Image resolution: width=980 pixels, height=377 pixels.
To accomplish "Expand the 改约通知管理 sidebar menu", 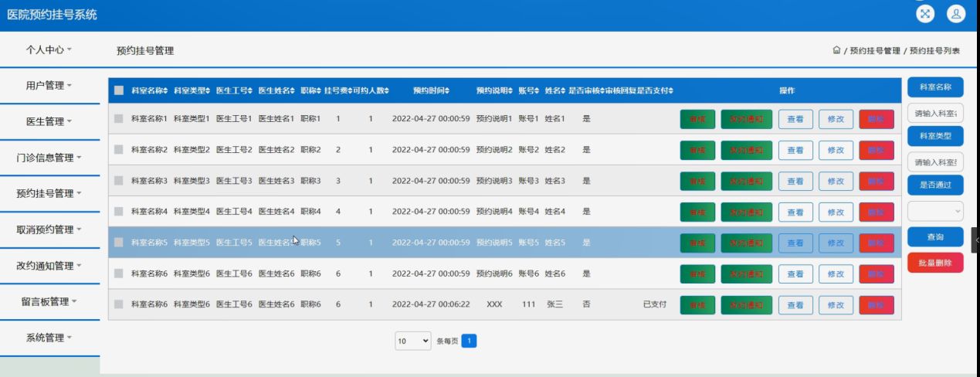I will 49,266.
